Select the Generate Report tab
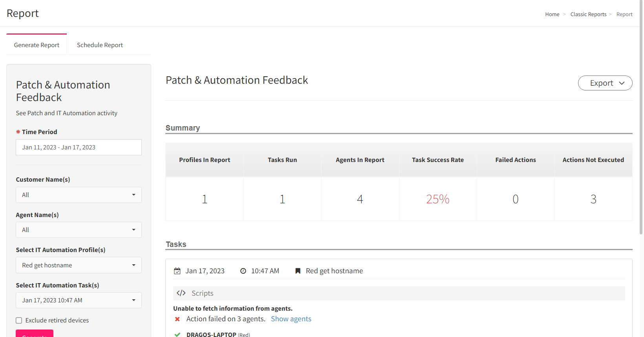This screenshot has height=337, width=644. click(37, 45)
